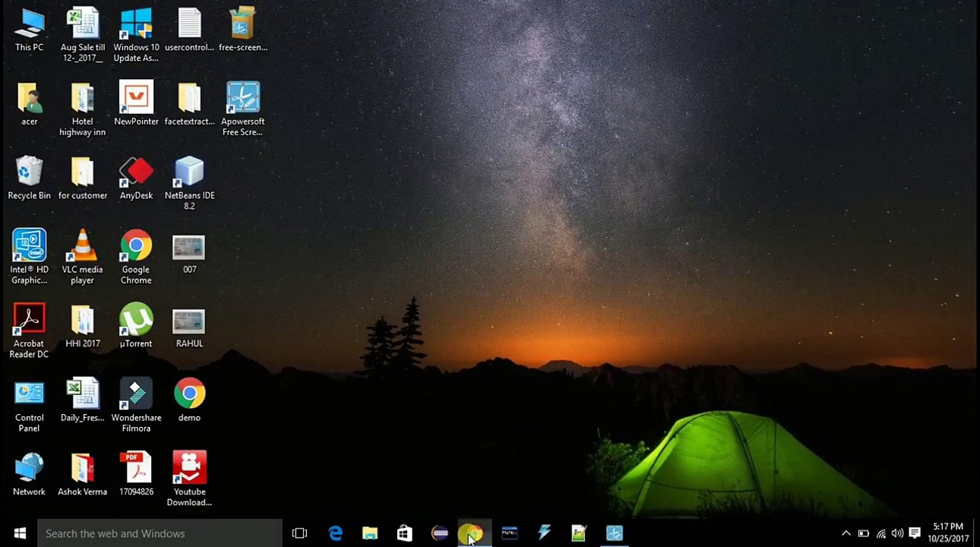980x547 pixels.
Task: Switch to the Apowersoft recorder in taskbar
Action: point(614,533)
